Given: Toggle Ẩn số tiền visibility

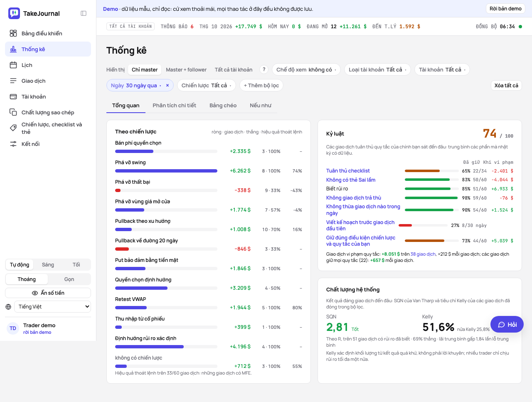Looking at the screenshot, I should point(48,293).
